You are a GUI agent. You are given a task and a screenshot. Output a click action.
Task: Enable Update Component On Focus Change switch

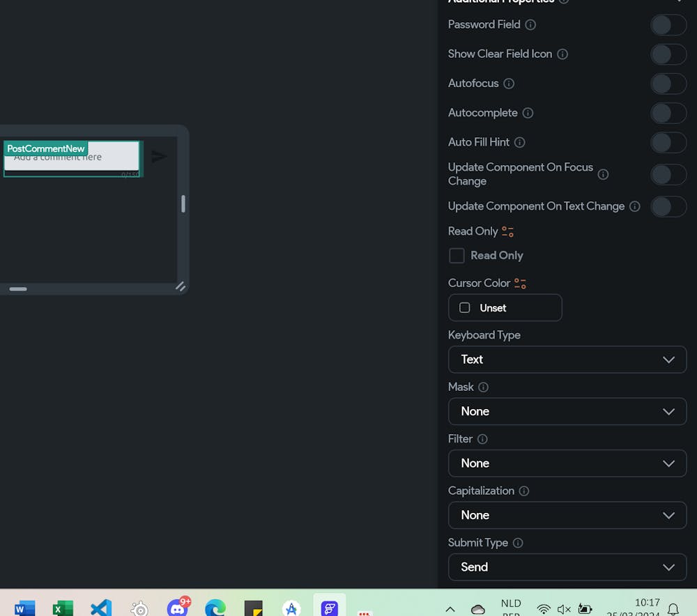tap(668, 174)
